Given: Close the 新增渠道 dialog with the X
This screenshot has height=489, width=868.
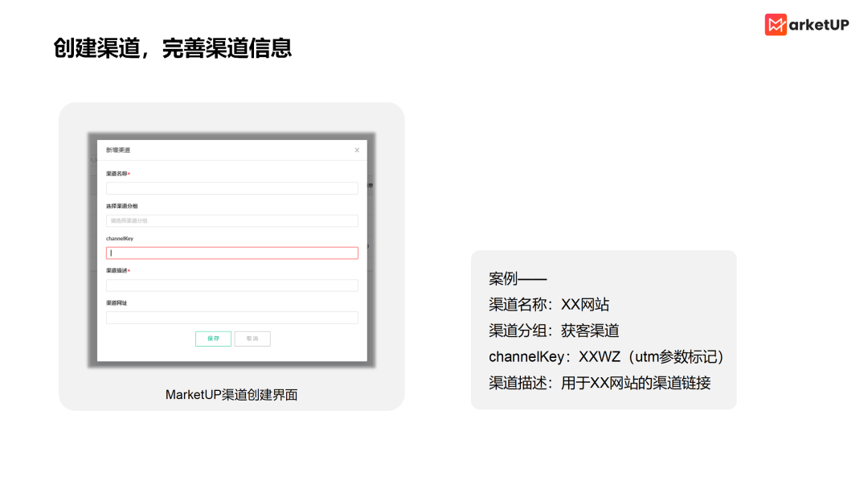Looking at the screenshot, I should (356, 150).
